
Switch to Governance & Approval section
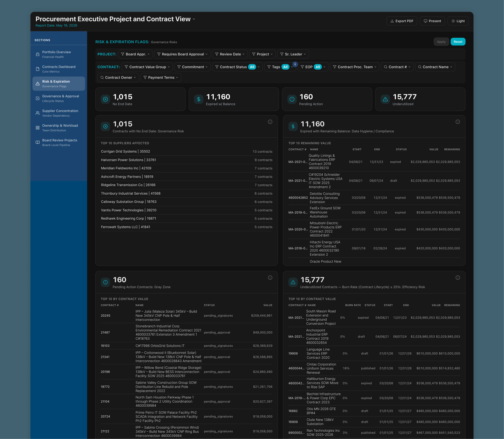(59, 98)
